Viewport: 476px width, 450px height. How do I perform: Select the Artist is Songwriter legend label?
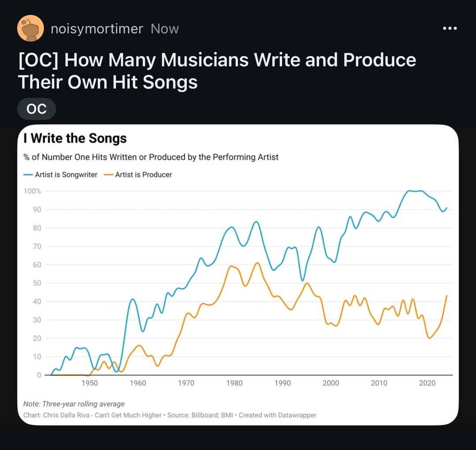pyautogui.click(x=66, y=175)
